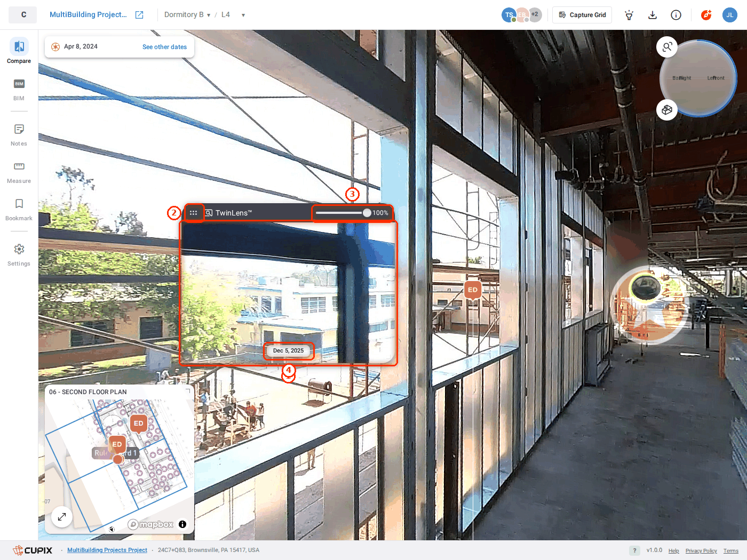Screen dimensions: 747x560
Task: Open the JL user profile avatar
Action: tap(729, 15)
